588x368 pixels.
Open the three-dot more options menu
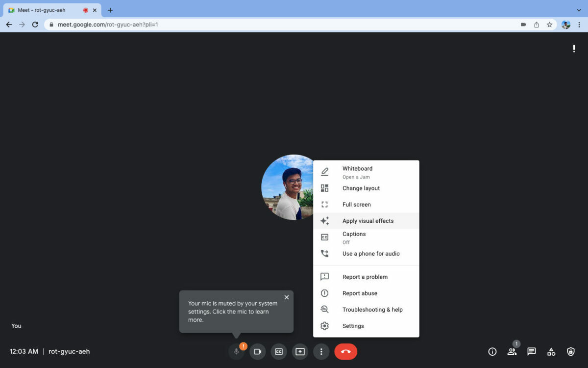pyautogui.click(x=321, y=351)
